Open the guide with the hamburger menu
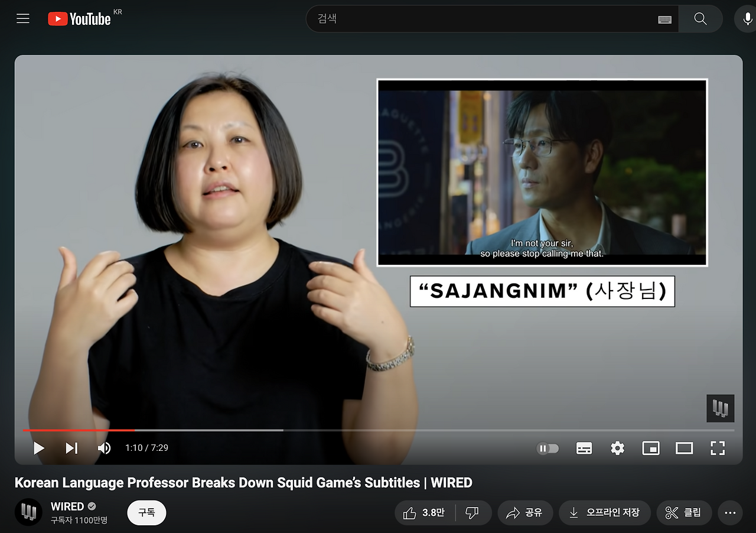 22,18
